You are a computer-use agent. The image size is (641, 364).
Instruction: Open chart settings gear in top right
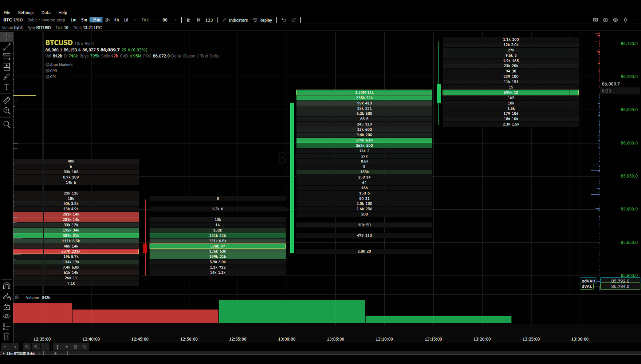616,20
